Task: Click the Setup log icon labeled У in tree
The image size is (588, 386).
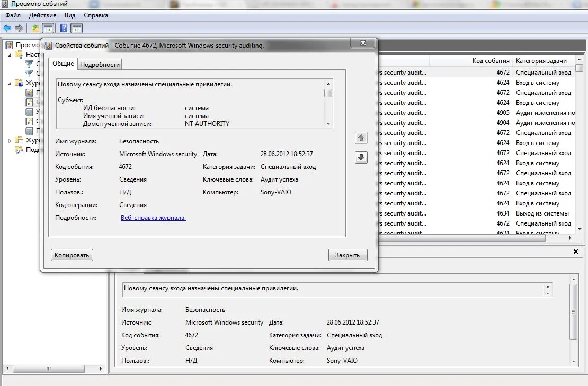Action: 29,112
